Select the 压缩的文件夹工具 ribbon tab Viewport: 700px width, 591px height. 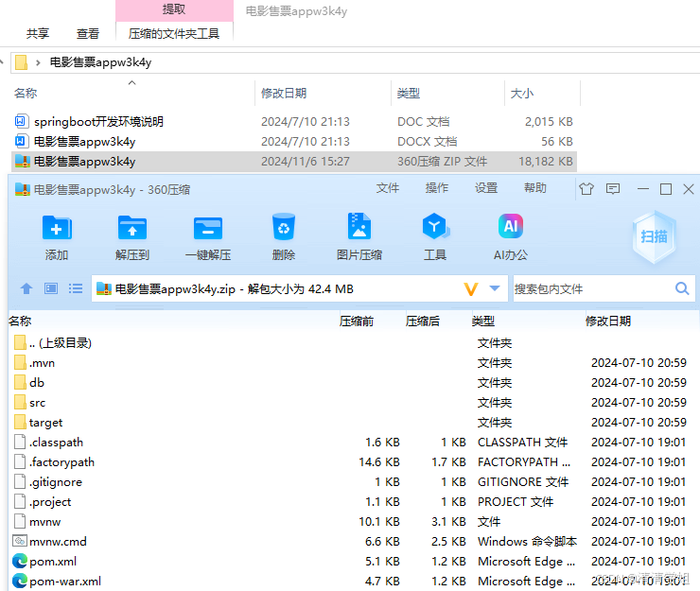point(174,34)
